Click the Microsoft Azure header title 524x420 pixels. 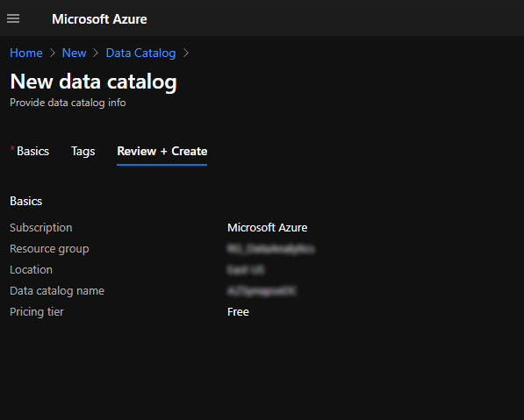pos(99,19)
